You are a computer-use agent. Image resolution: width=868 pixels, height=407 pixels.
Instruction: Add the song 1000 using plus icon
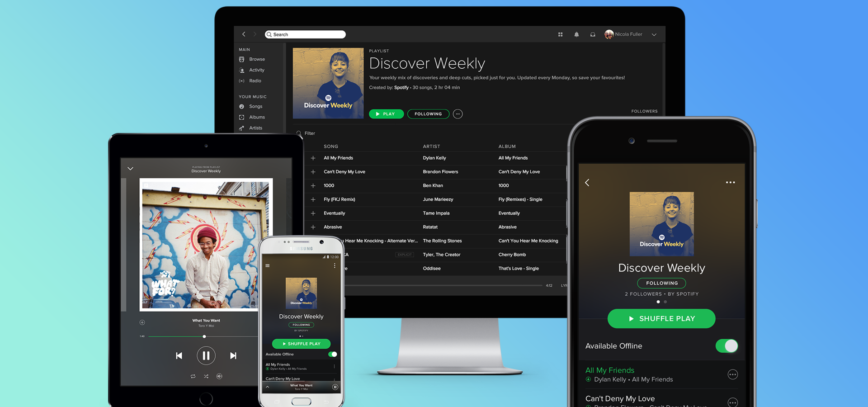(x=313, y=186)
